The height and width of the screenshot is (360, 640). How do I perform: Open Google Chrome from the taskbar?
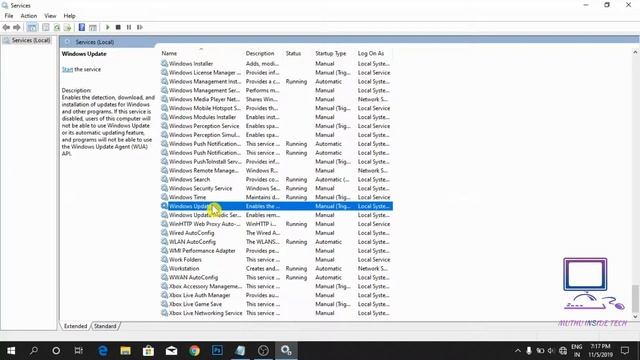(x=194, y=351)
